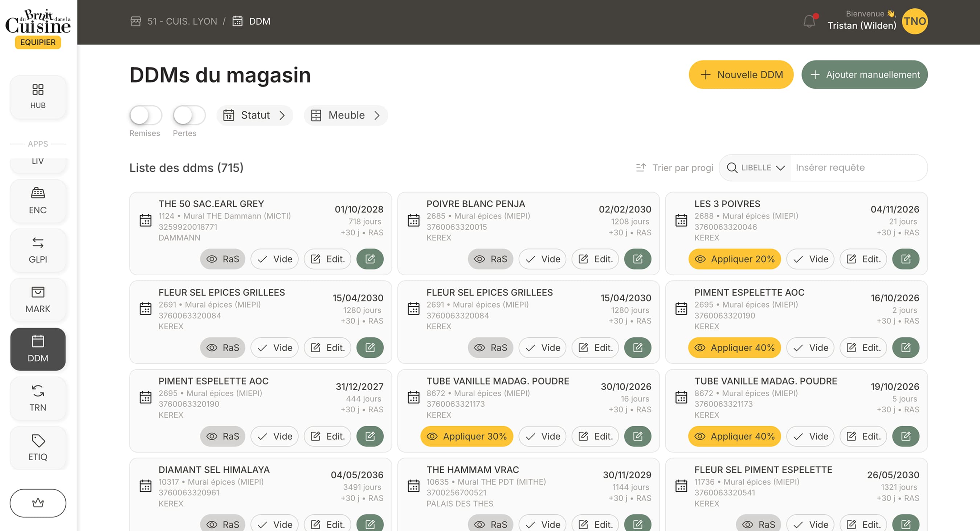Image resolution: width=980 pixels, height=531 pixels.
Task: Expand the Statut filter
Action: (254, 115)
